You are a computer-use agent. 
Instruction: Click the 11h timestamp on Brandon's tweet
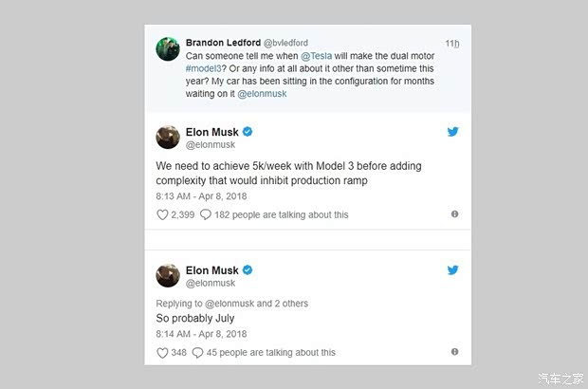tap(452, 44)
